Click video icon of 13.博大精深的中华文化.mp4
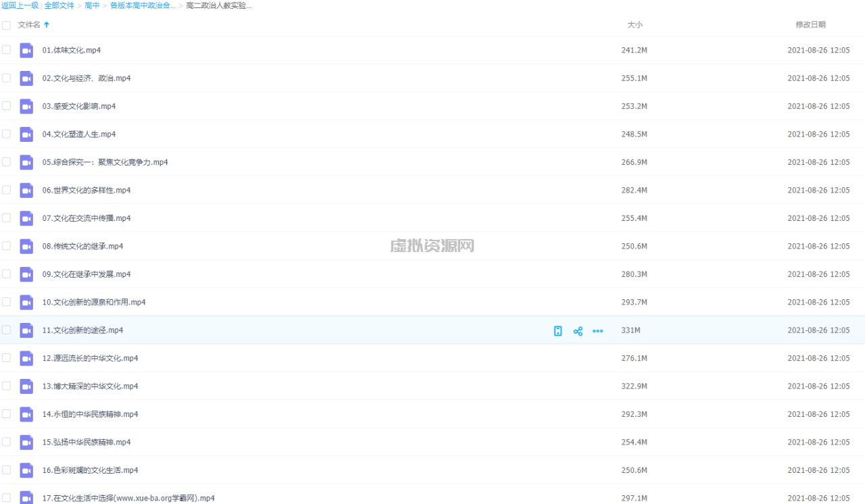The width and height of the screenshot is (865, 504). (x=26, y=386)
